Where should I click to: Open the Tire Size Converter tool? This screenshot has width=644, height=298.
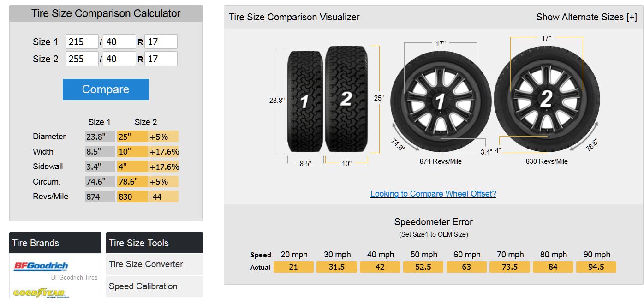[x=146, y=264]
